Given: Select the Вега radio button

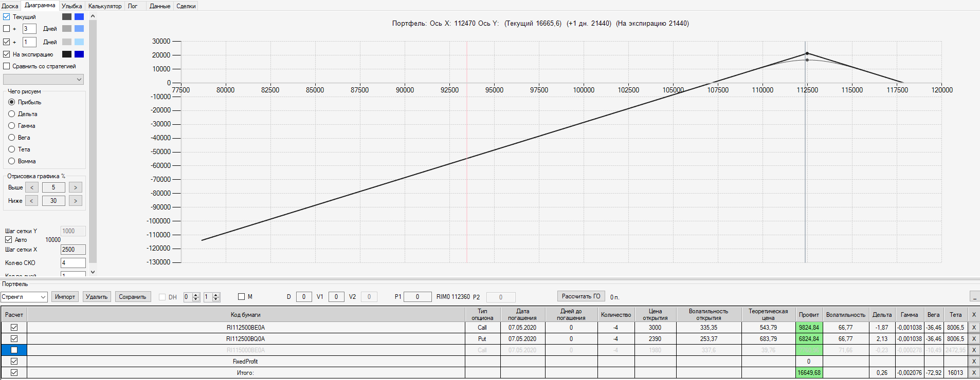Looking at the screenshot, I should click(x=12, y=138).
